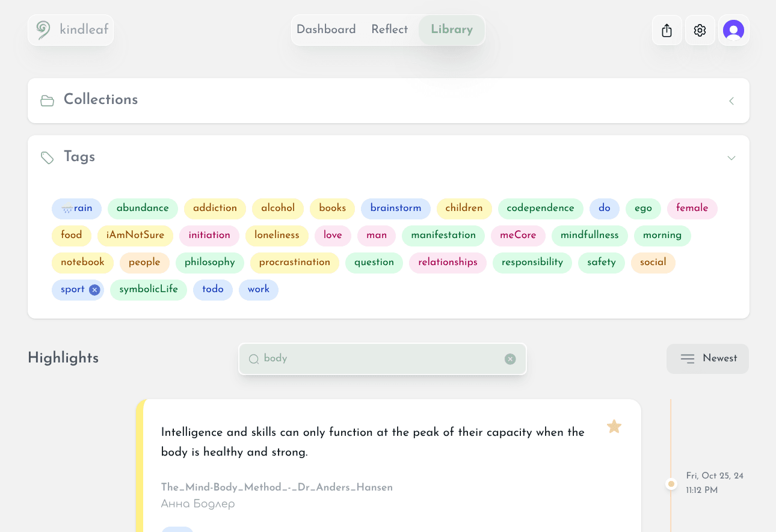Click the star icon on the highlight card

614,426
